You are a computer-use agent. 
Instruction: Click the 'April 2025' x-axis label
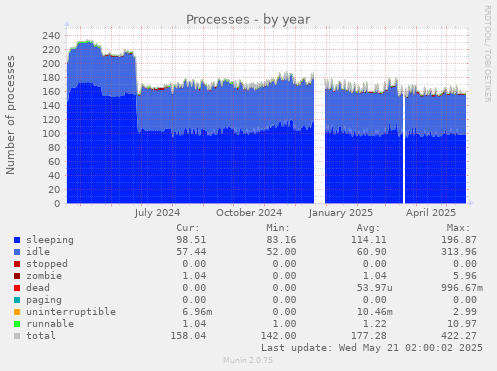click(431, 213)
